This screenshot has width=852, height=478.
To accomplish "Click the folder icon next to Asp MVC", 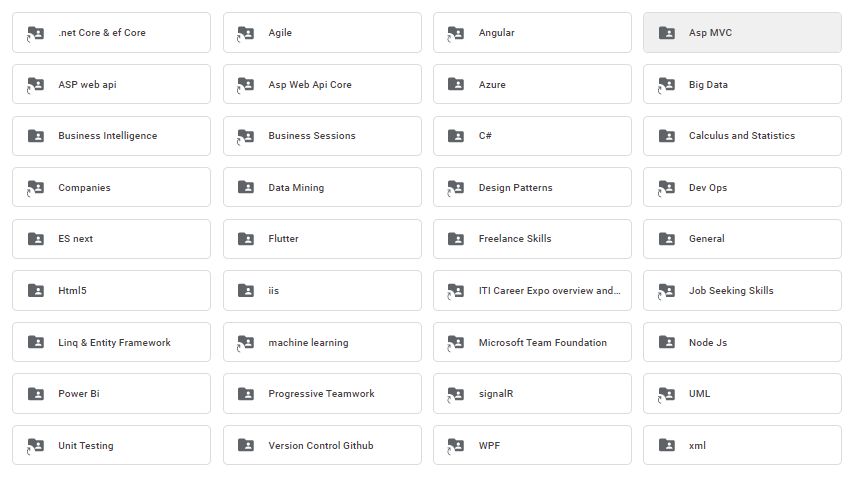I will pyautogui.click(x=666, y=33).
